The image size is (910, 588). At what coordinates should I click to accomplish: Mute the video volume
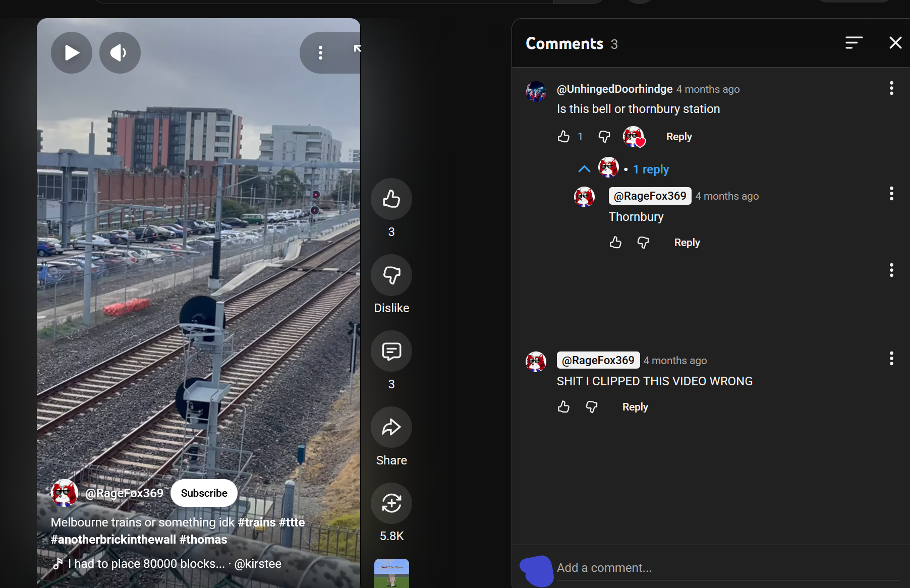coord(120,53)
